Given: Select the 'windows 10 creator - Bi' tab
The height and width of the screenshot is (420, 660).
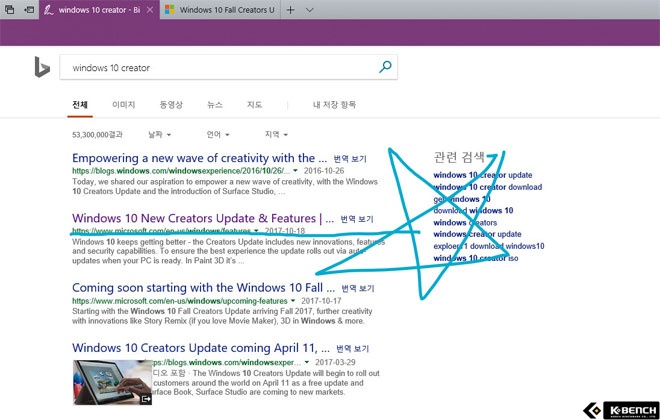Looking at the screenshot, I should pyautogui.click(x=99, y=10).
